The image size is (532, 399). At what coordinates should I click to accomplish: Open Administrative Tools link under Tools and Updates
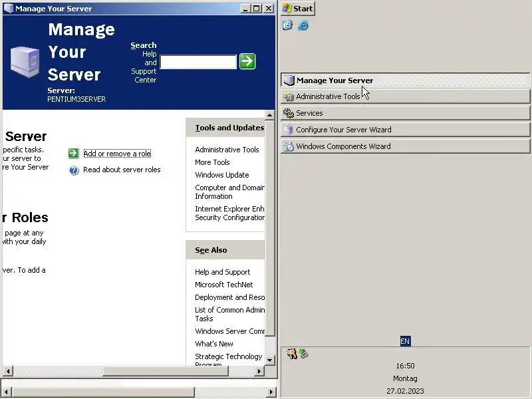point(227,150)
